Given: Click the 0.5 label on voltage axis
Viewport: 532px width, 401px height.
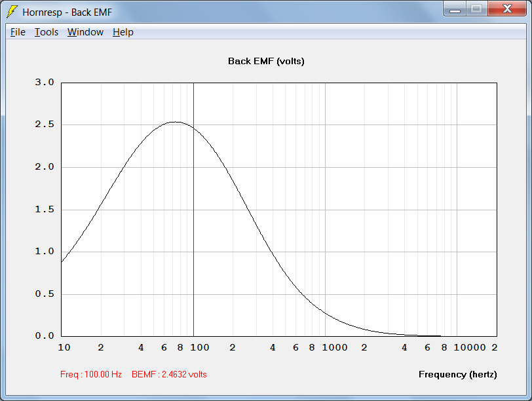Looking at the screenshot, I should click(45, 294).
